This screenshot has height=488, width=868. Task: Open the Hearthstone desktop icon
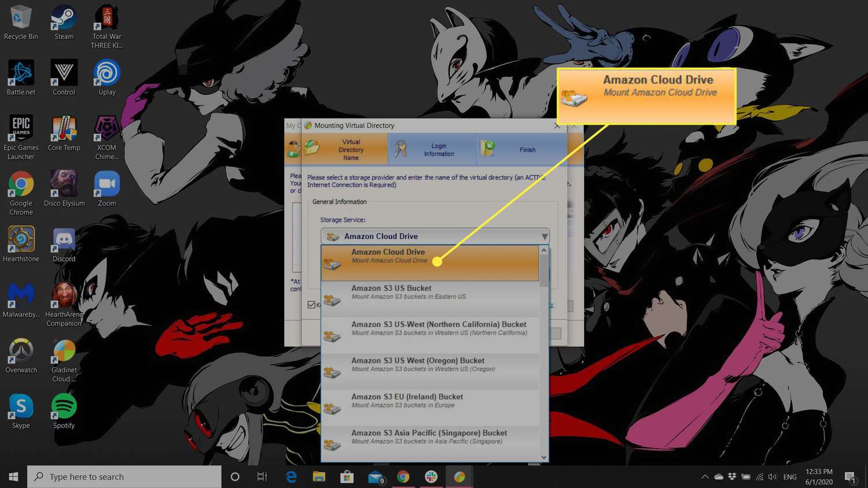(21, 245)
